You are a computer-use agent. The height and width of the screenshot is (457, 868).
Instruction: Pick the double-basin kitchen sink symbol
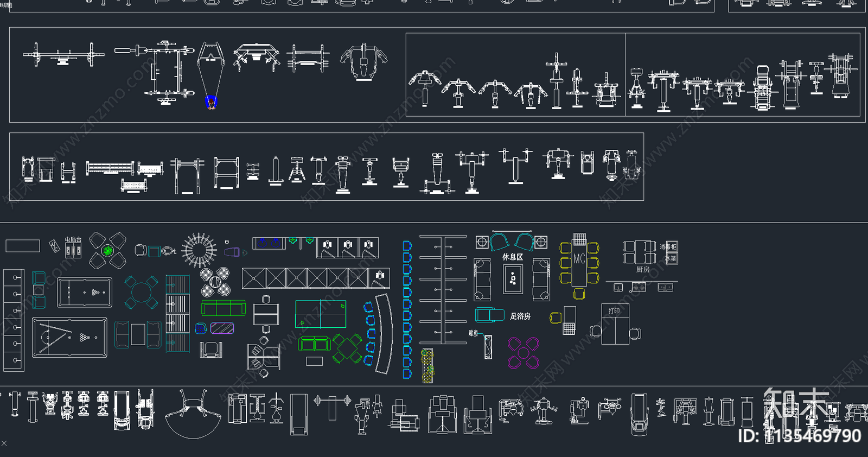point(666,287)
